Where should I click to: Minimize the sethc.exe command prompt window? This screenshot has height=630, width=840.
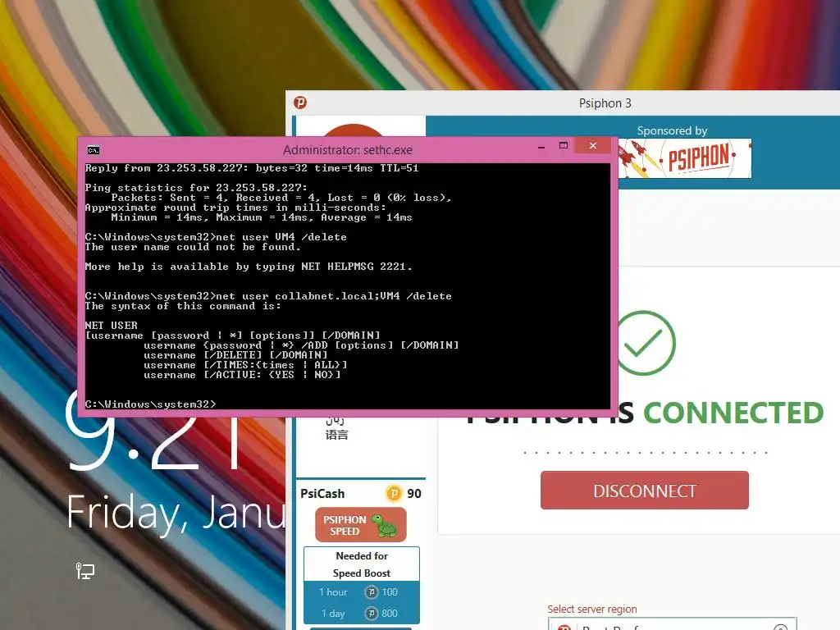[541, 146]
